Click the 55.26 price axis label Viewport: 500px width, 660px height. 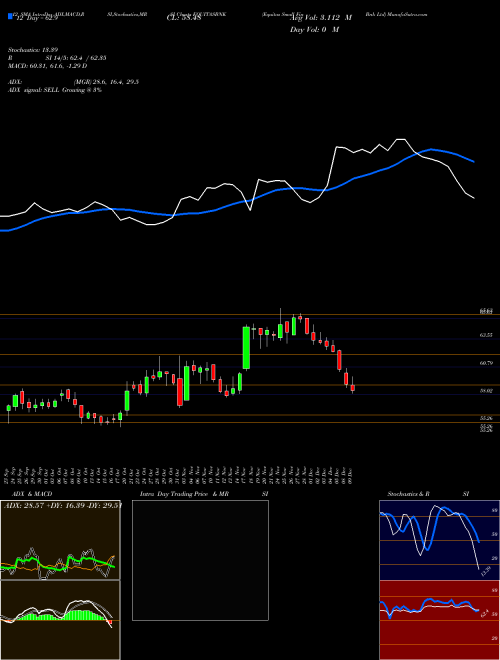(486, 418)
